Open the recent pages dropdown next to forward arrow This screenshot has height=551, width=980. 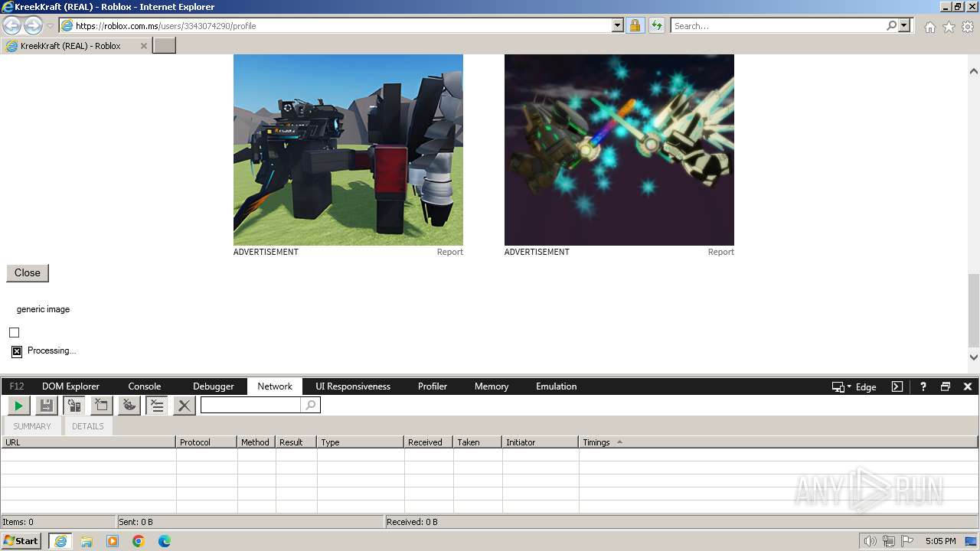pyautogui.click(x=50, y=25)
